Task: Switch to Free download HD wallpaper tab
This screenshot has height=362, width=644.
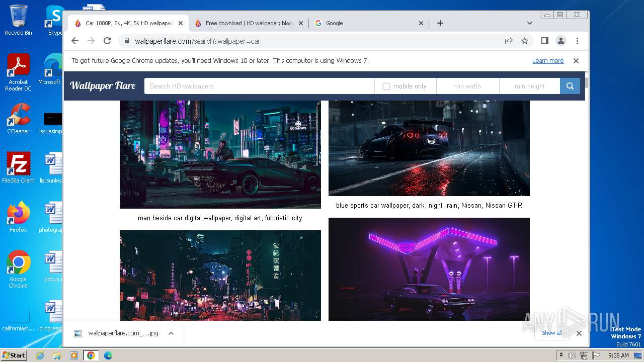Action: point(249,23)
